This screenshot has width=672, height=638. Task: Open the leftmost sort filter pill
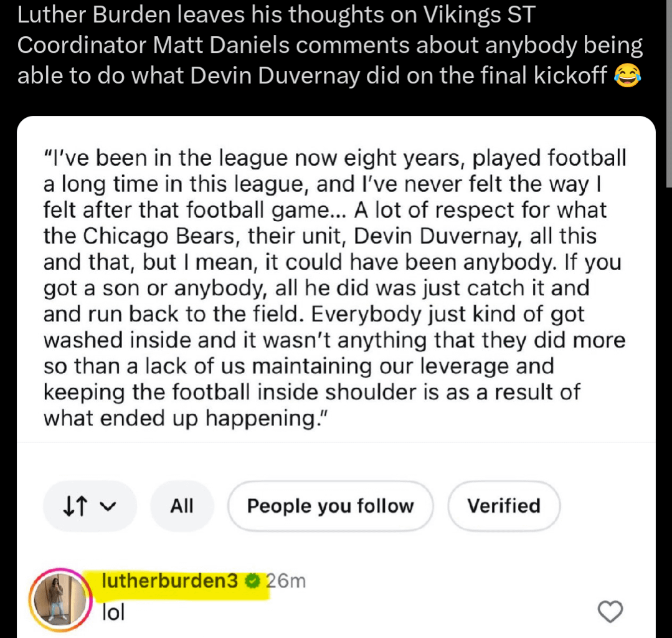point(90,506)
